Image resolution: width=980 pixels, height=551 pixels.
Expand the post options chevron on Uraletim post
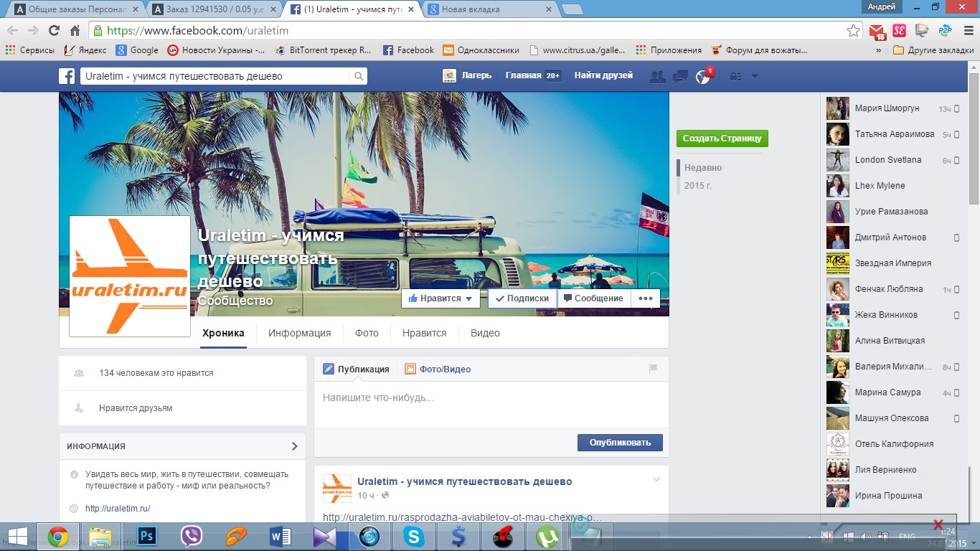click(x=656, y=479)
